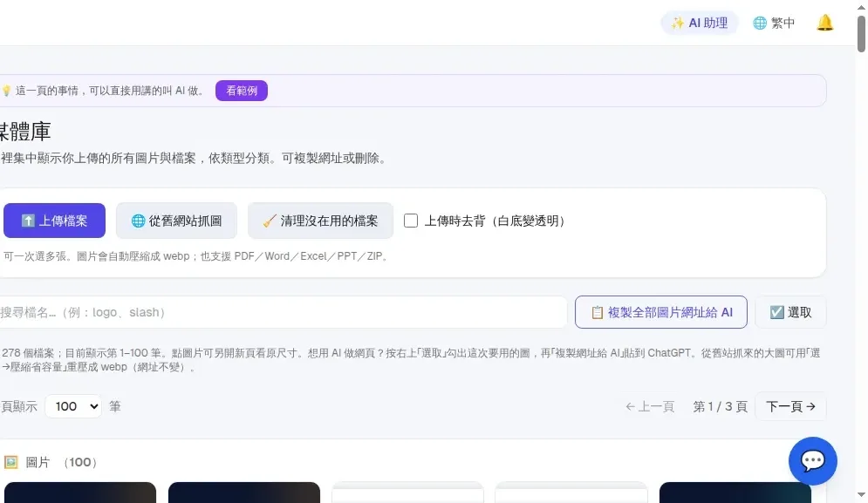Open the notifications bell
Screen dimensions: 868x503
pos(825,23)
